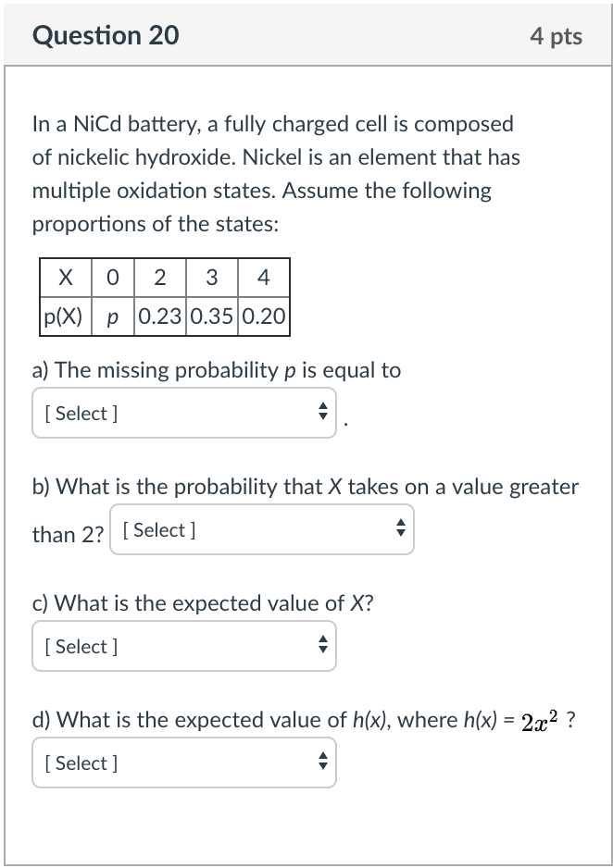Viewport: 613px width, 868px height.
Task: Click the X header cell of the table
Action: (x=65, y=277)
